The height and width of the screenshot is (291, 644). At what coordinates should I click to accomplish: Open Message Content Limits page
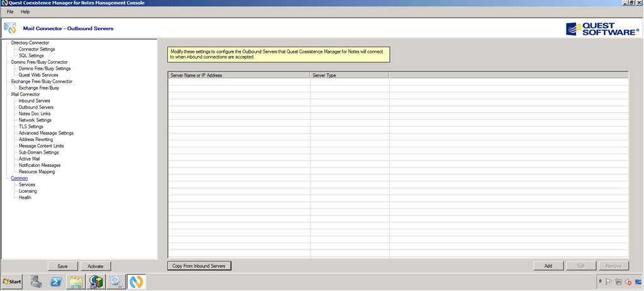point(41,146)
